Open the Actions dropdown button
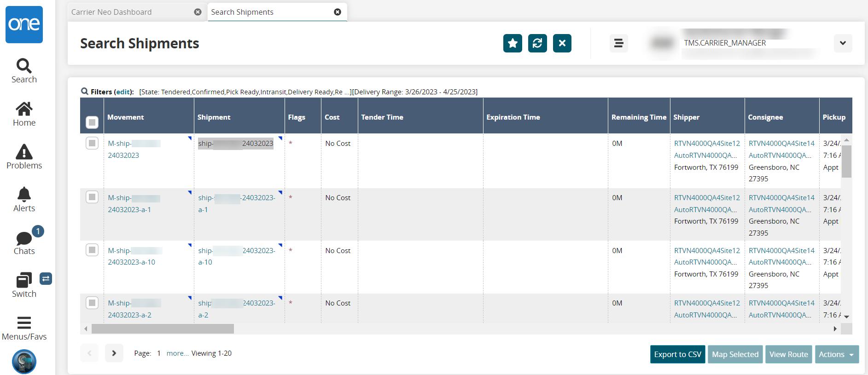Screen dimensions: 868x375 837,354
